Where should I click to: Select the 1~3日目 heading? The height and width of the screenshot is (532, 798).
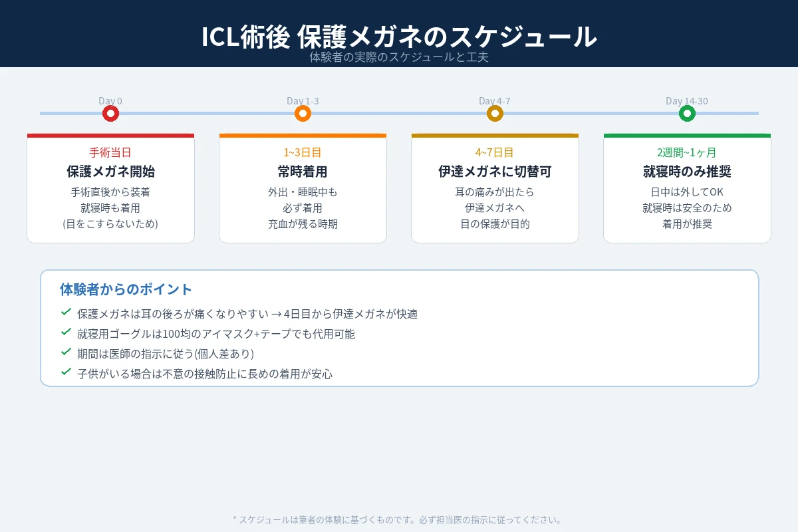(303, 152)
